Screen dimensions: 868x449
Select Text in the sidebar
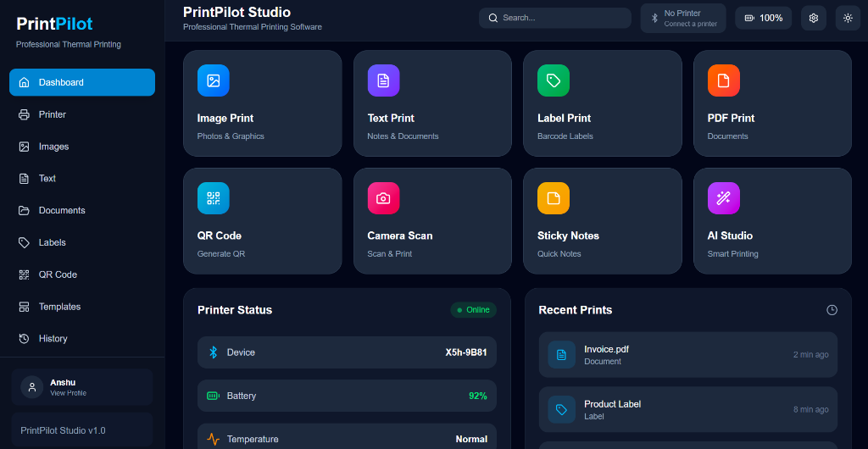(x=82, y=179)
